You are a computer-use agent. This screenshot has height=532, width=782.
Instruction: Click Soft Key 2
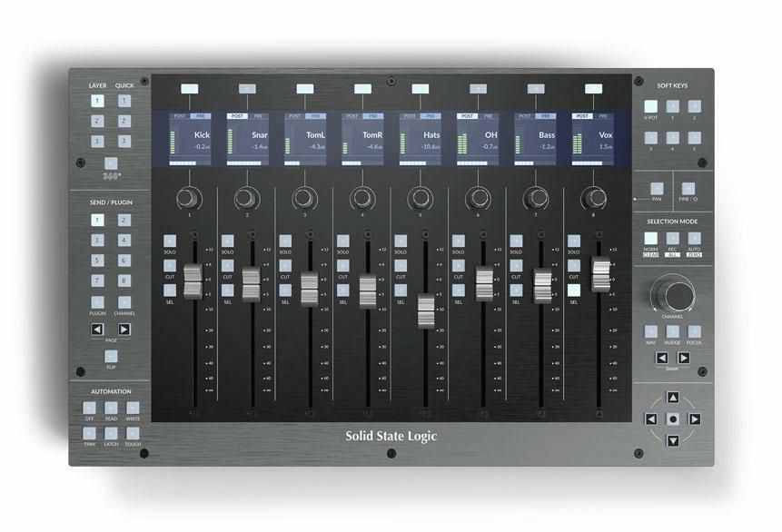694,106
